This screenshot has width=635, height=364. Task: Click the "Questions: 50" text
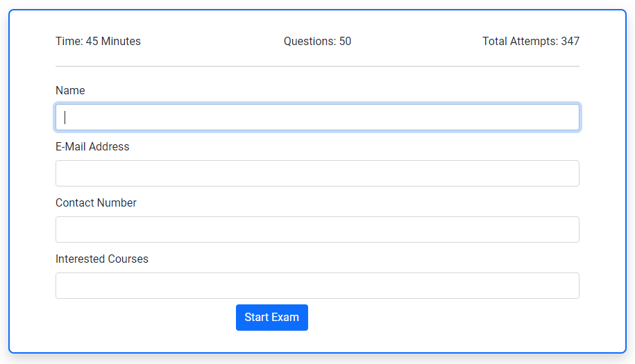pyautogui.click(x=317, y=42)
